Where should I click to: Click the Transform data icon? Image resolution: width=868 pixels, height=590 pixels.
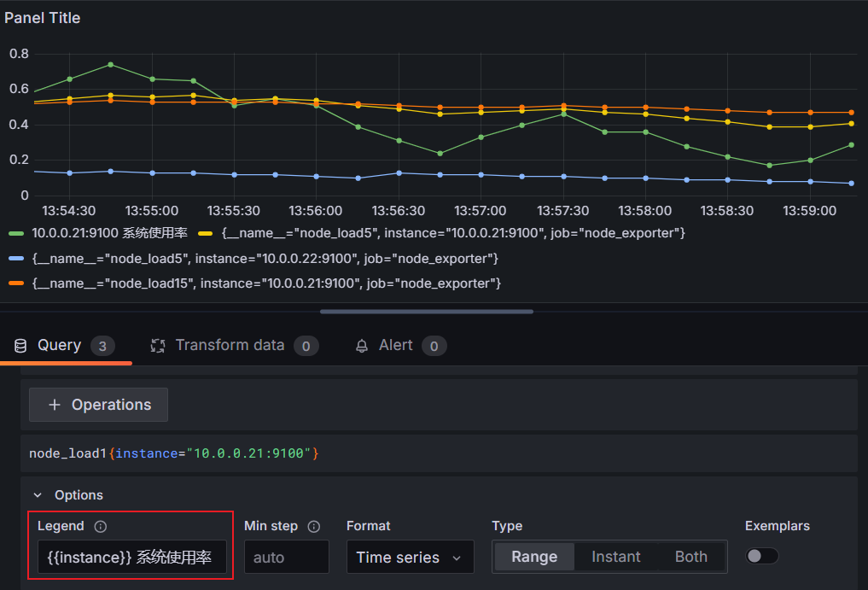click(157, 346)
